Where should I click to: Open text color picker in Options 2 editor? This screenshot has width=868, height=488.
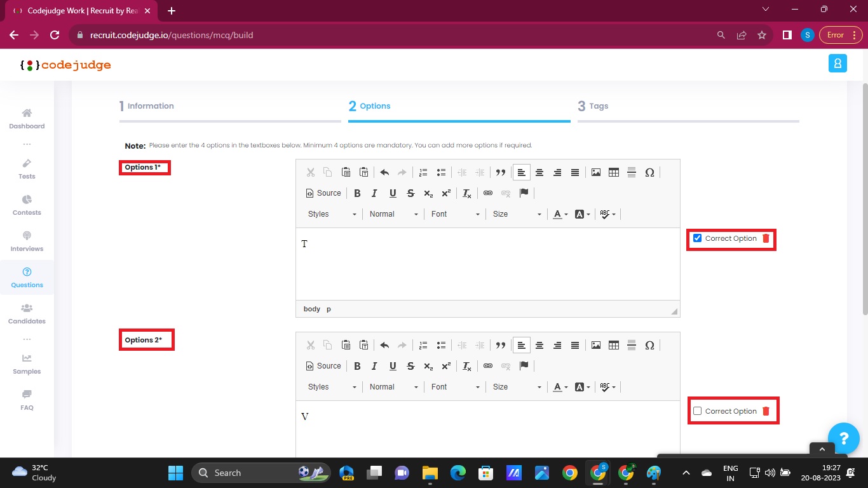point(560,387)
